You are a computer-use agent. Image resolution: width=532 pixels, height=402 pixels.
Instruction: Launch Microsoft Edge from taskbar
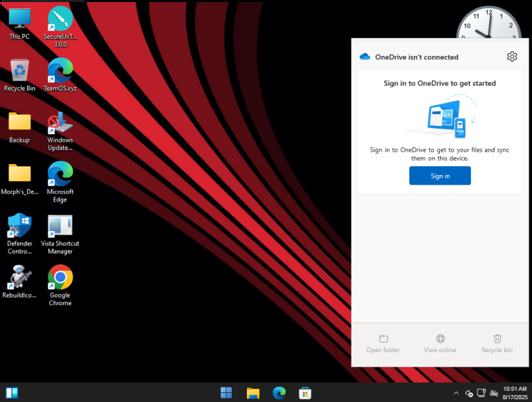click(279, 393)
